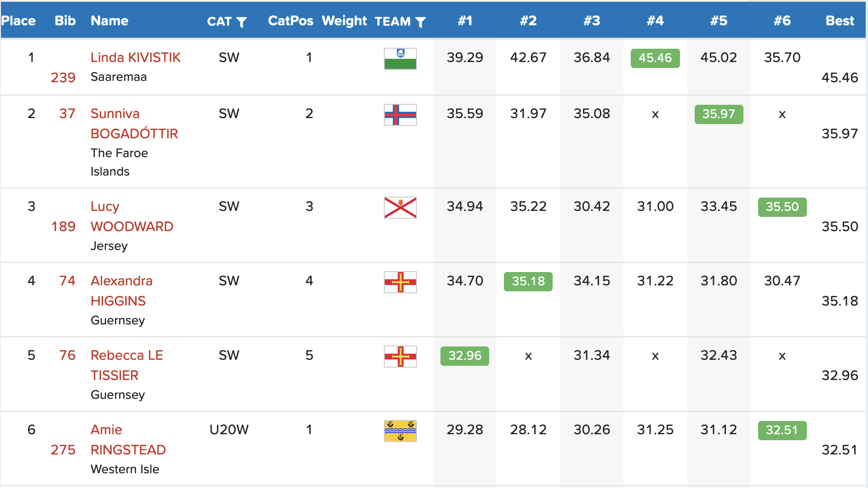Click Alexandra Higgins' Guernsey flag icon

click(x=400, y=282)
